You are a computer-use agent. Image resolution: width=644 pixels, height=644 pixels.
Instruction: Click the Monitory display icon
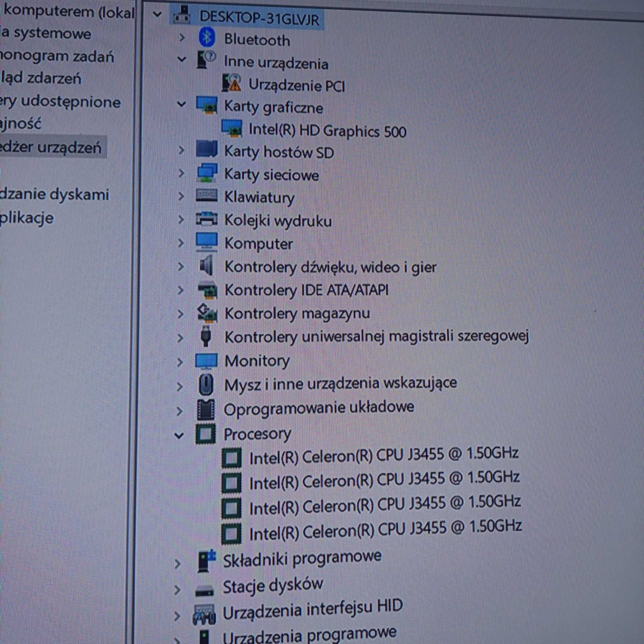(x=206, y=361)
